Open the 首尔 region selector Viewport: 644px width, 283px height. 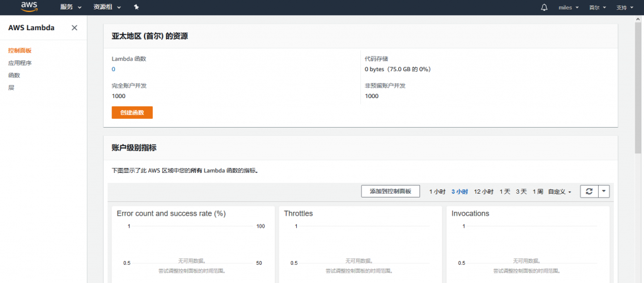pos(597,8)
